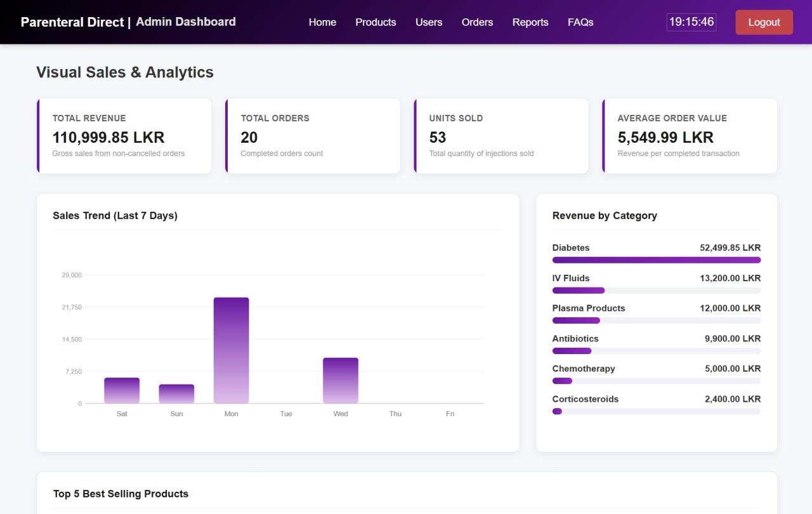Screen dimensions: 812x514
Task: Go to Products page
Action: coord(376,22)
